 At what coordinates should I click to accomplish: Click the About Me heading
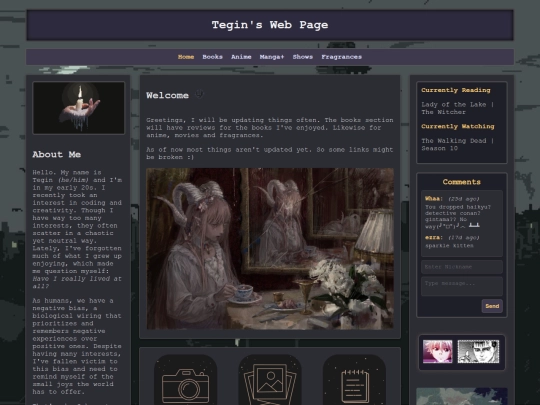click(57, 154)
